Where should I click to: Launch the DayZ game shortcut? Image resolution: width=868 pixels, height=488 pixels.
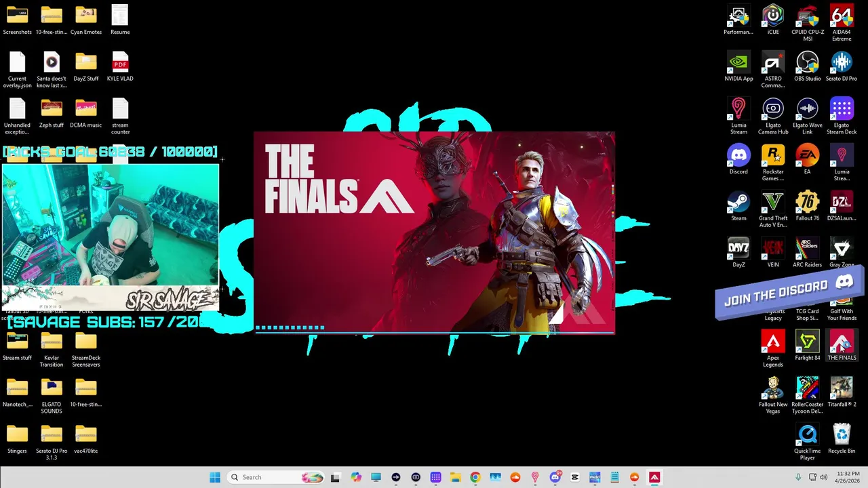[738, 253]
